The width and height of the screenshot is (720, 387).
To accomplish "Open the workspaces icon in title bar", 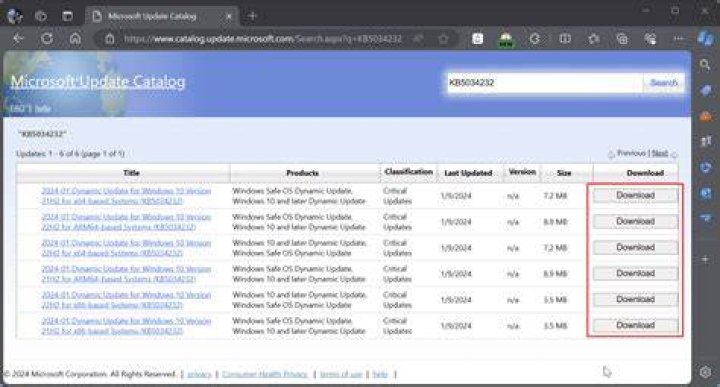I will [41, 16].
